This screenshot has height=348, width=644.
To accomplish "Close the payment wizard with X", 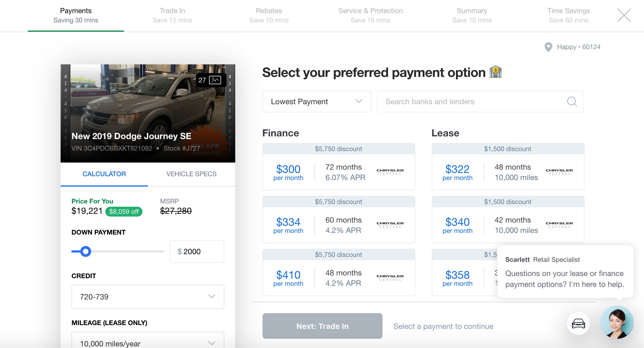I will coord(624,15).
